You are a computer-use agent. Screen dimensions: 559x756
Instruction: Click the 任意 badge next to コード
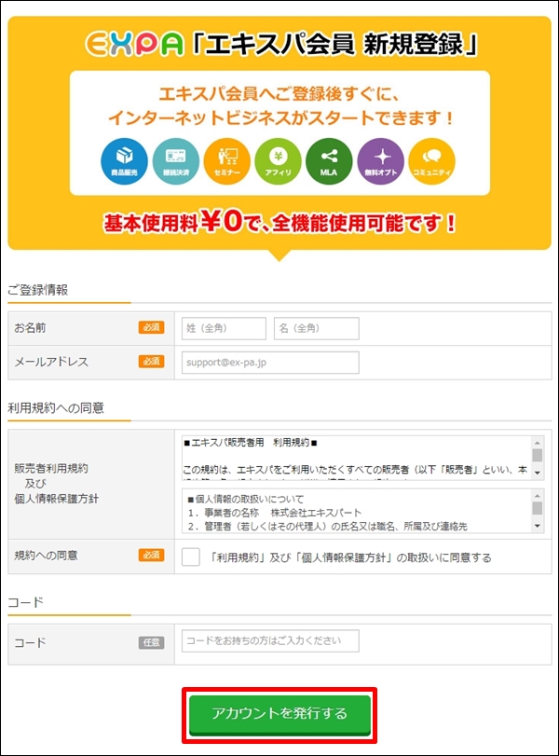(x=151, y=642)
